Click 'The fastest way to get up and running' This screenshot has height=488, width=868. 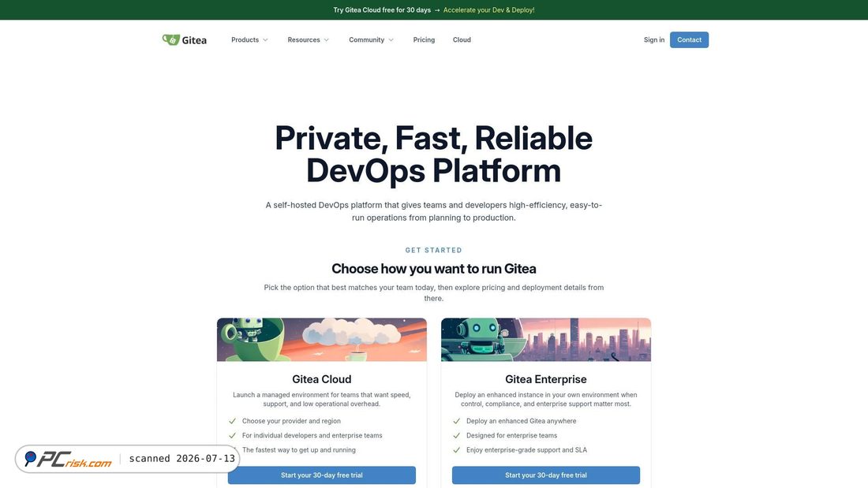coord(299,450)
